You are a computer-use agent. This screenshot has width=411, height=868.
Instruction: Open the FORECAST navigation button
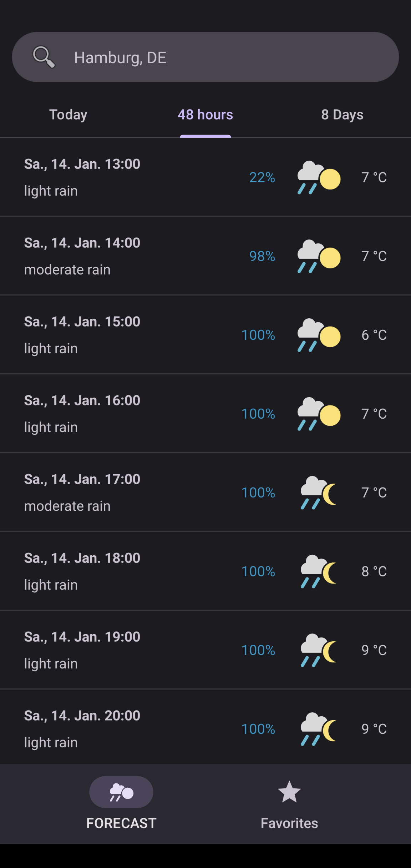click(x=121, y=803)
